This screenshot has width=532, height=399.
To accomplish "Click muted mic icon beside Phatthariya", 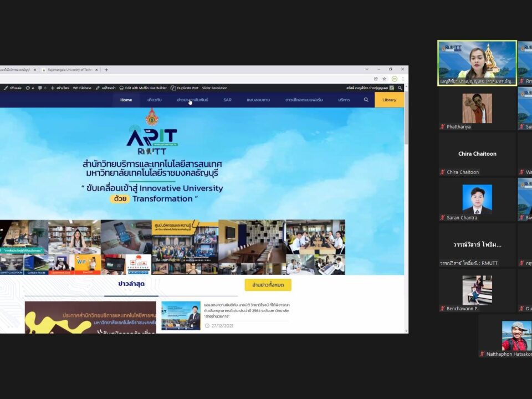I will [442, 126].
